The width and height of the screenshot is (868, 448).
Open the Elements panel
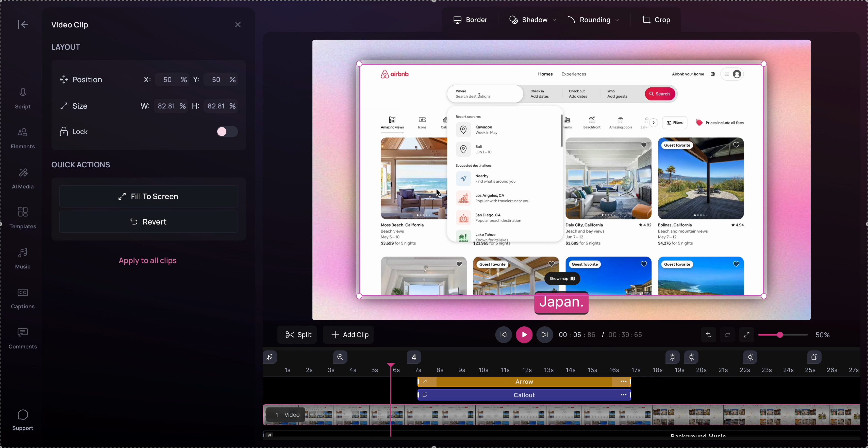(x=23, y=138)
